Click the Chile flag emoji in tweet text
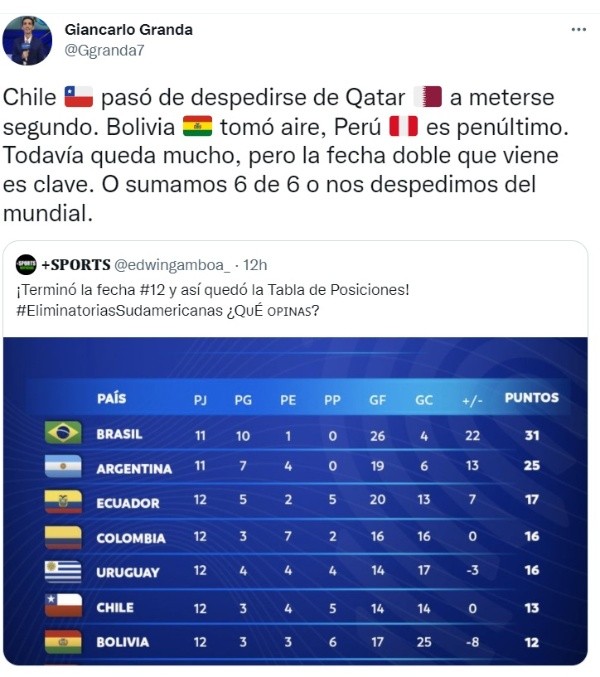Viewport: 600px width, 677px height. [78, 98]
